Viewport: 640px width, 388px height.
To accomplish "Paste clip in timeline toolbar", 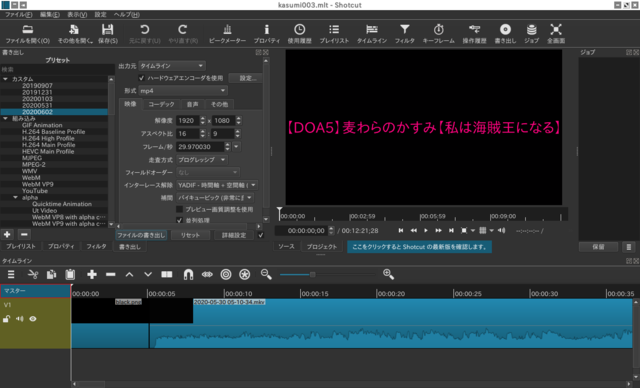I will [70, 275].
